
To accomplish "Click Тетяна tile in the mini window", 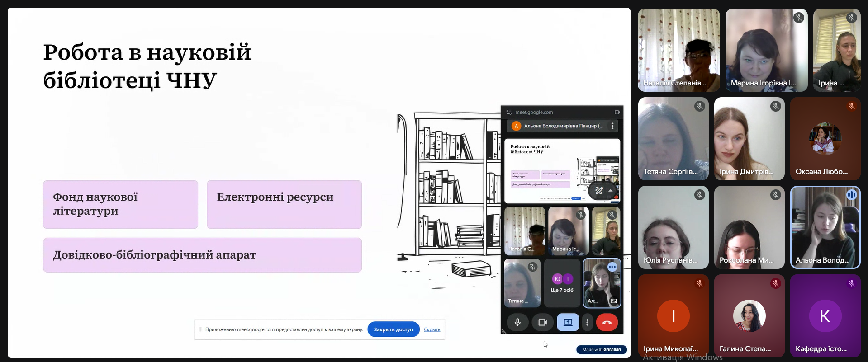I will click(522, 283).
